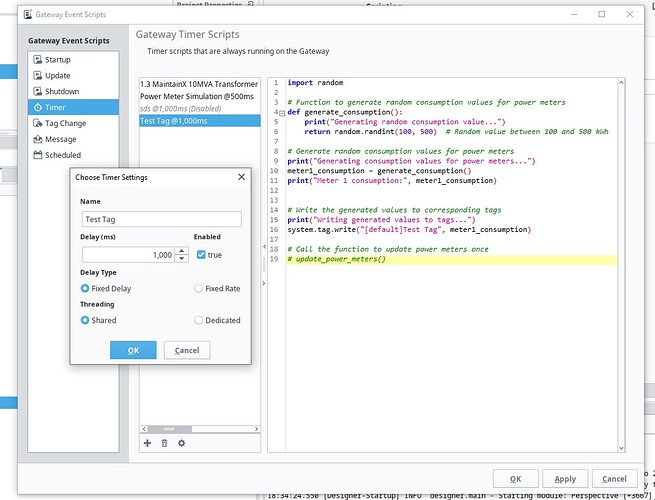The image size is (655, 500).
Task: Click highlighted # update_power_meters() line
Action: click(452, 259)
